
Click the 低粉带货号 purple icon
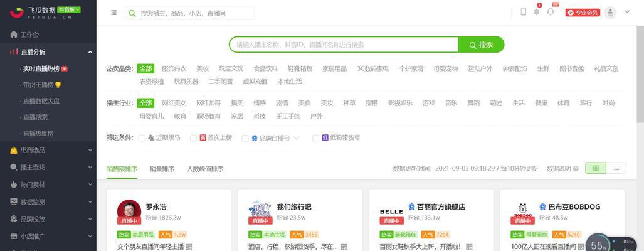[325, 137]
